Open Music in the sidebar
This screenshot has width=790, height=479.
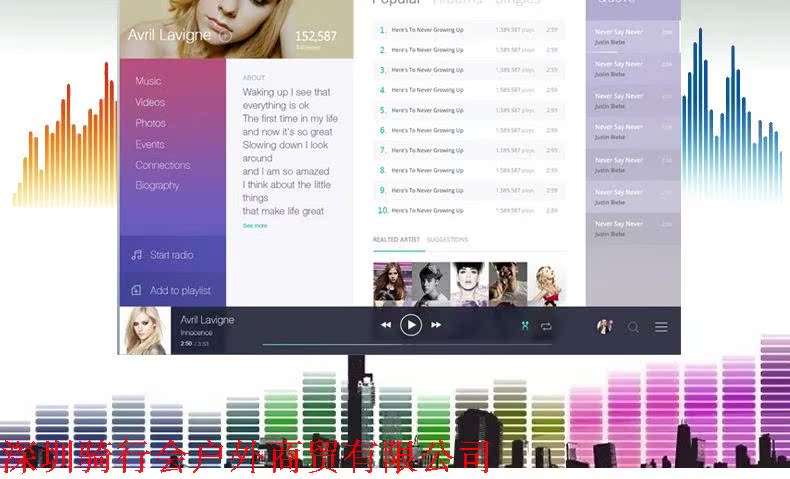point(148,81)
